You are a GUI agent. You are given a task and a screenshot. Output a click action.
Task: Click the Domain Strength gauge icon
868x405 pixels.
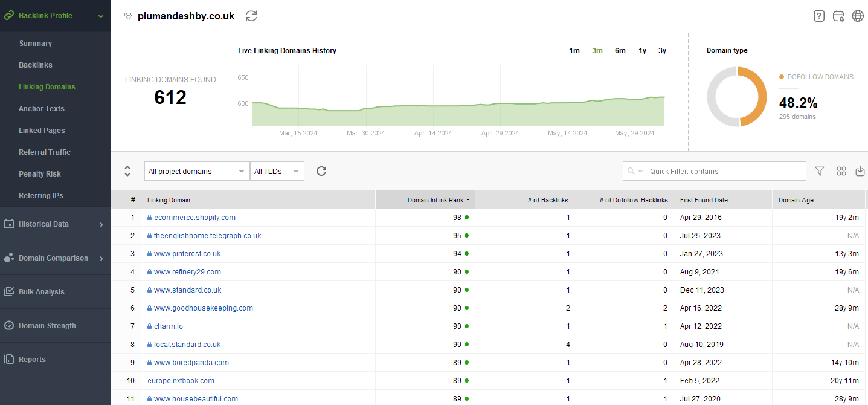(x=9, y=325)
